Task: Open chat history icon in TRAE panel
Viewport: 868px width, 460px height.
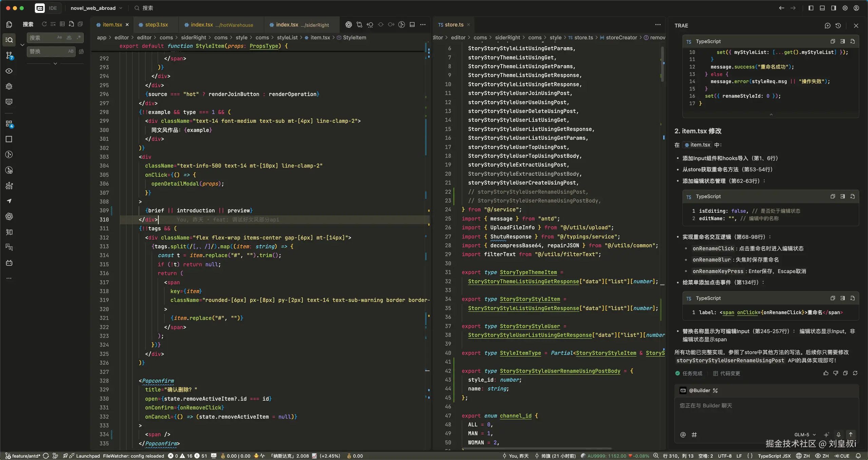Action: coord(838,25)
